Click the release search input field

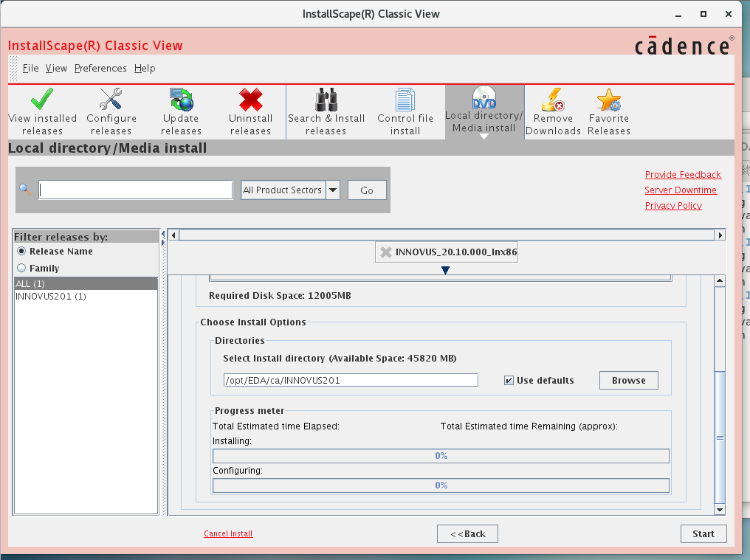[136, 190]
